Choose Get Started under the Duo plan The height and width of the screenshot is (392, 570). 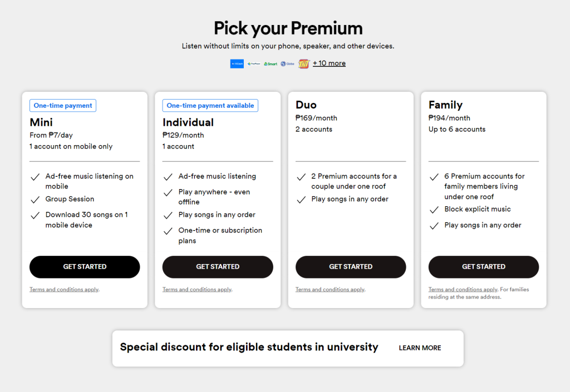click(351, 267)
